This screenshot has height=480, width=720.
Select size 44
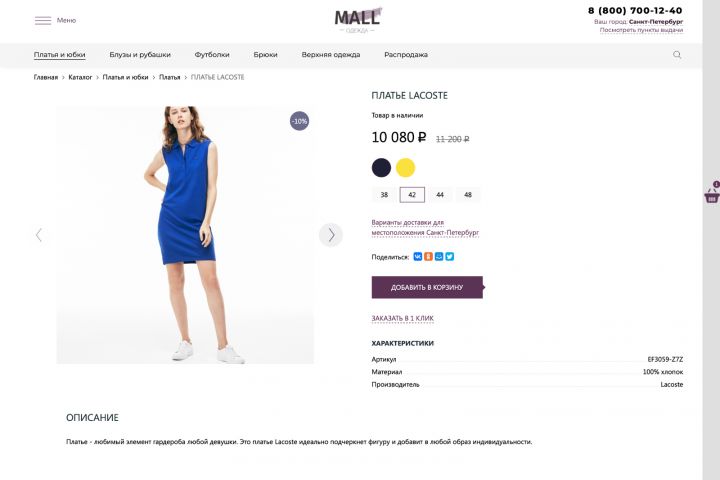pyautogui.click(x=440, y=195)
